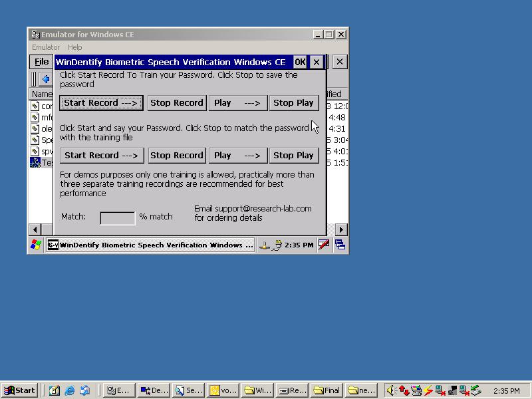Click Start Record in the password match row
532x399 pixels.
pyautogui.click(x=102, y=156)
